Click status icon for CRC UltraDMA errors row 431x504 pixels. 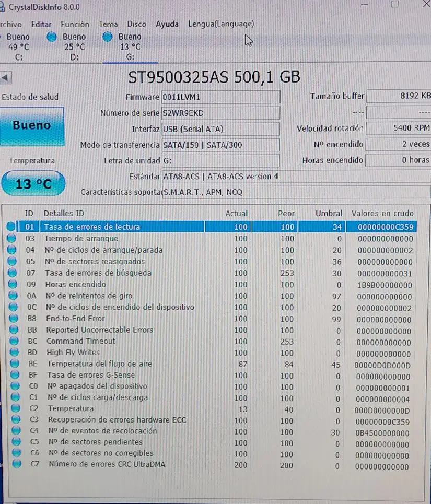coord(17,464)
